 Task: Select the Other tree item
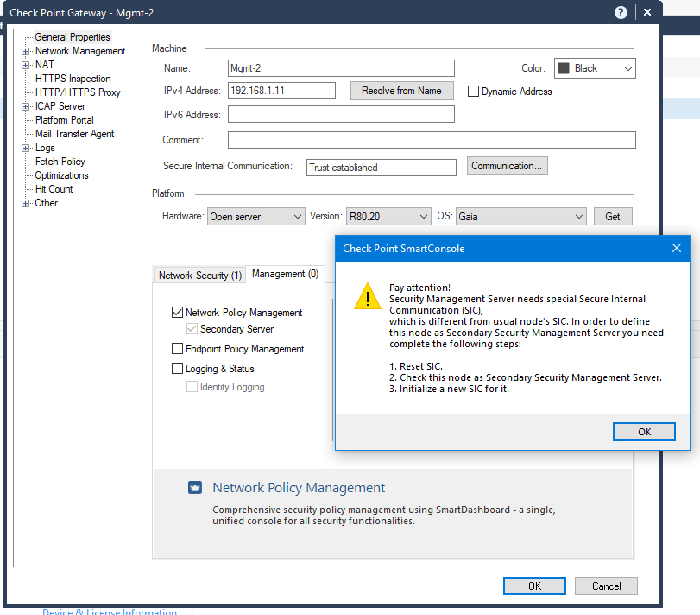[x=47, y=203]
